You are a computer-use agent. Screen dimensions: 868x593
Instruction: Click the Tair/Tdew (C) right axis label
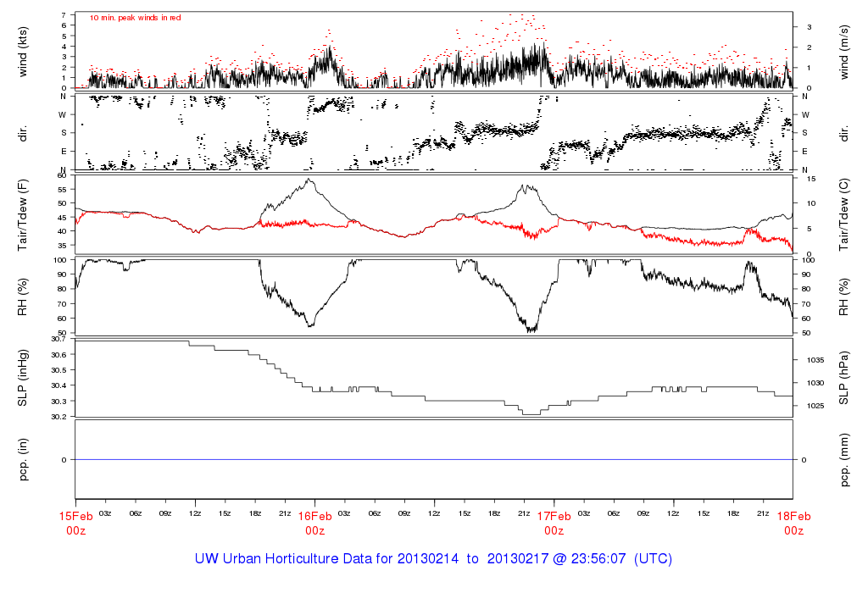[844, 215]
